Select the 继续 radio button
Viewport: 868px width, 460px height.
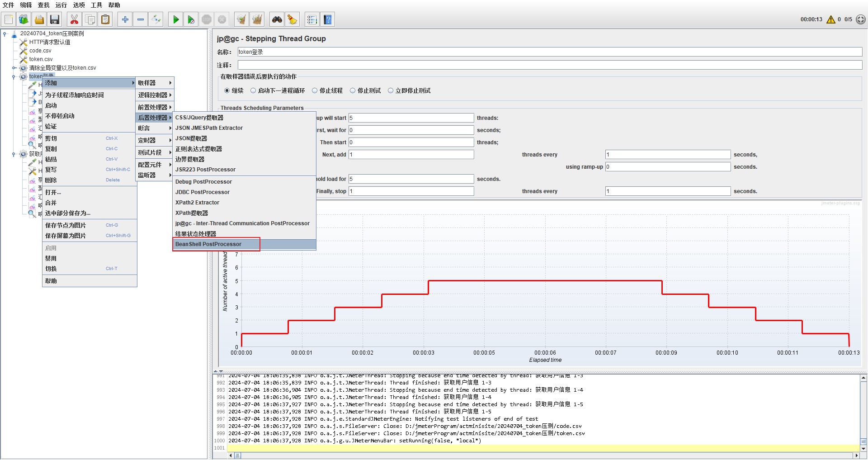(x=227, y=90)
